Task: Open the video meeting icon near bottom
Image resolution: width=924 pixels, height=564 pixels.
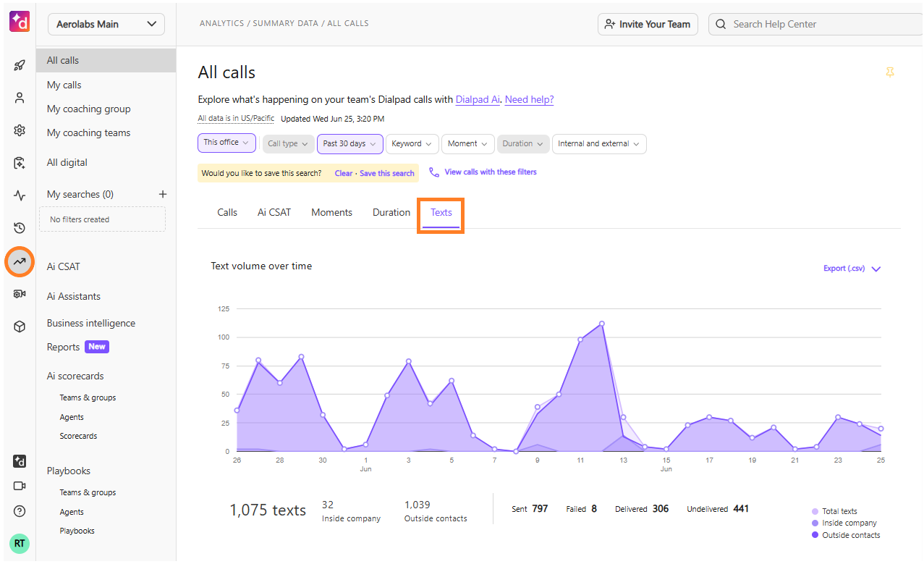Action: click(20, 486)
